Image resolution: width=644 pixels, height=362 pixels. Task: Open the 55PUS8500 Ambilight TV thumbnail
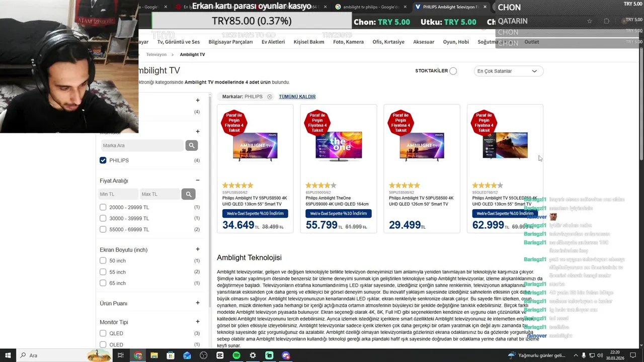255,147
